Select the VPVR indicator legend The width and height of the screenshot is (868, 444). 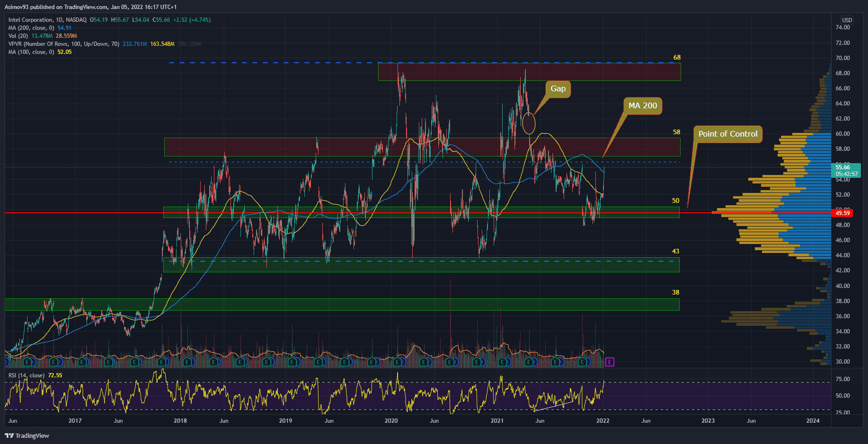point(63,44)
